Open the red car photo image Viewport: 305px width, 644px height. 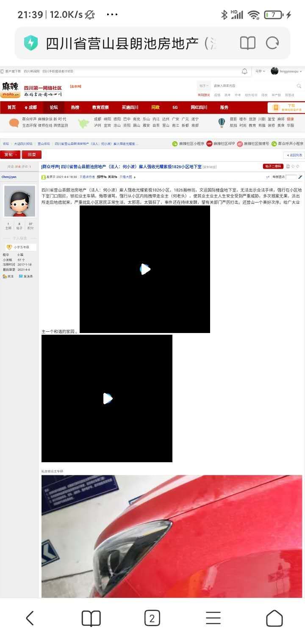pyautogui.click(x=172, y=536)
